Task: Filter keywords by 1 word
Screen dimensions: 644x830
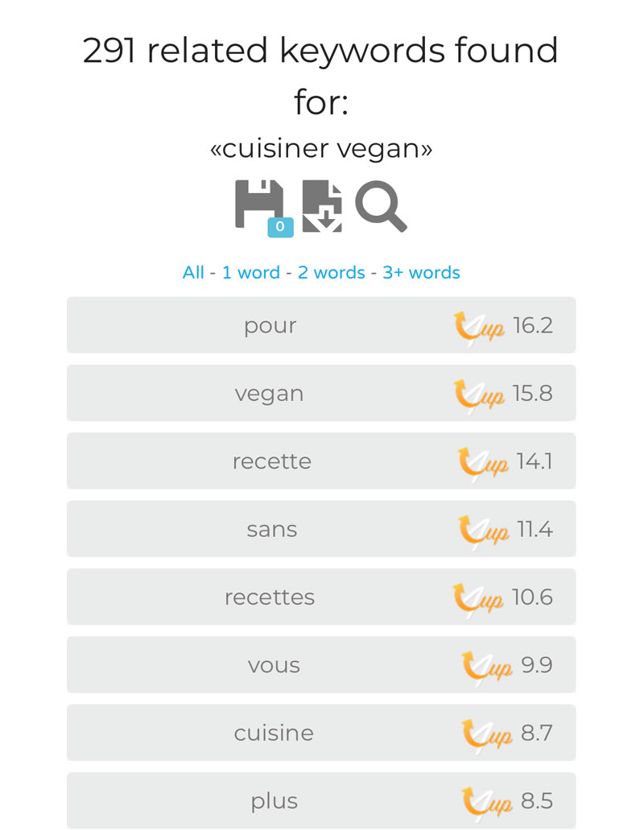Action: click(x=251, y=273)
